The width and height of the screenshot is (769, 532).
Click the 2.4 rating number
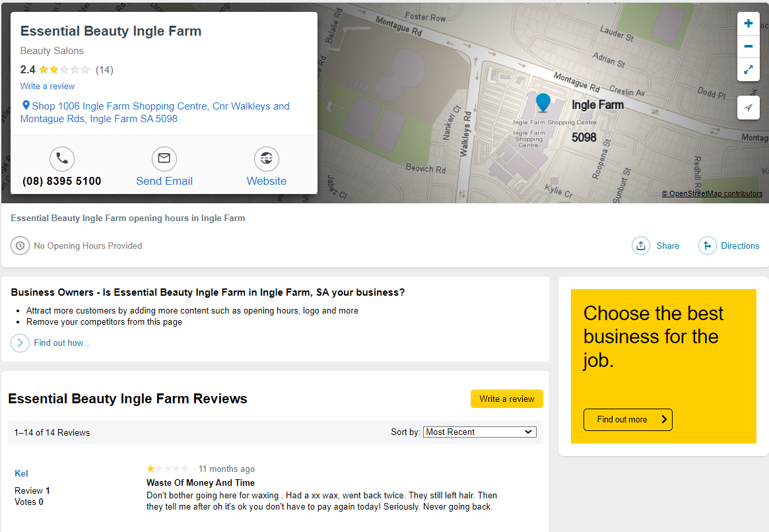(x=28, y=69)
